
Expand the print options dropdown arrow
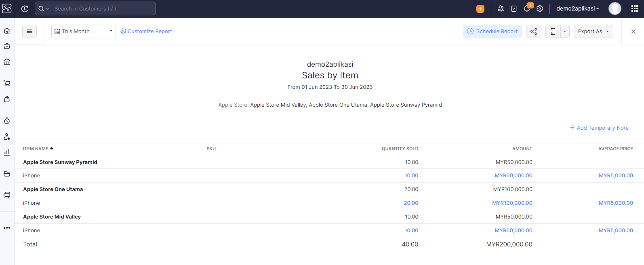click(565, 31)
